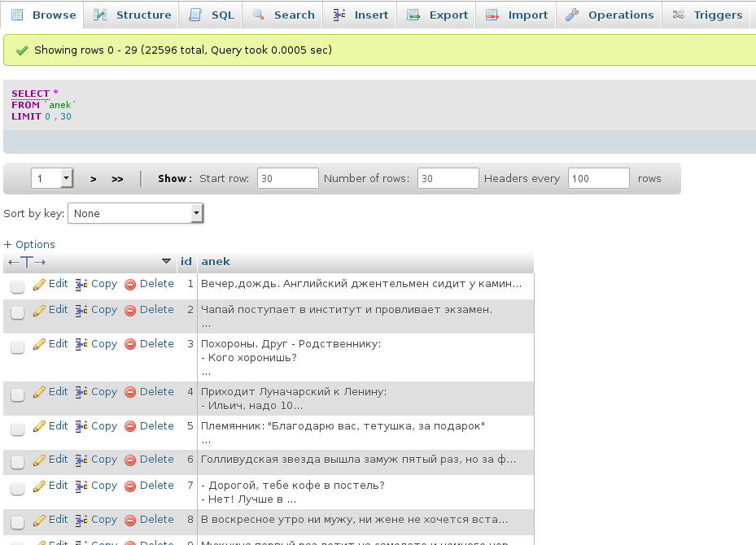Click the Delete text link for row 8
The height and width of the screenshot is (545, 756).
[x=157, y=520]
